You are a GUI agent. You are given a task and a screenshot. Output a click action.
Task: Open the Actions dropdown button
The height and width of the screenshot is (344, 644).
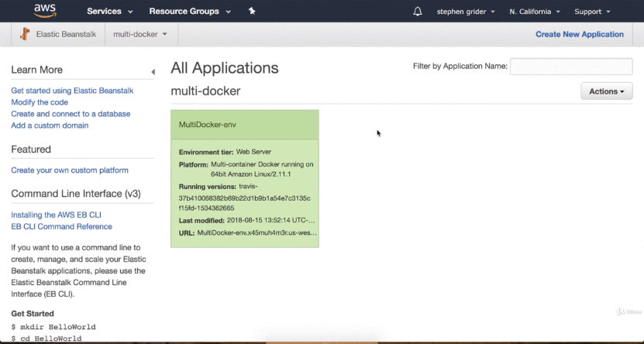606,91
